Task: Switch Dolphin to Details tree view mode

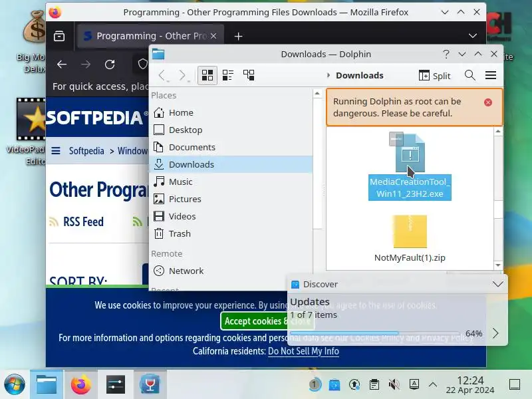Action: tap(249, 75)
